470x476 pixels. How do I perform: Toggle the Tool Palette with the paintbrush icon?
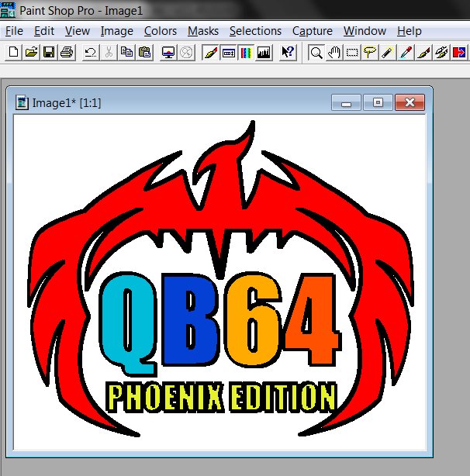coord(210,53)
